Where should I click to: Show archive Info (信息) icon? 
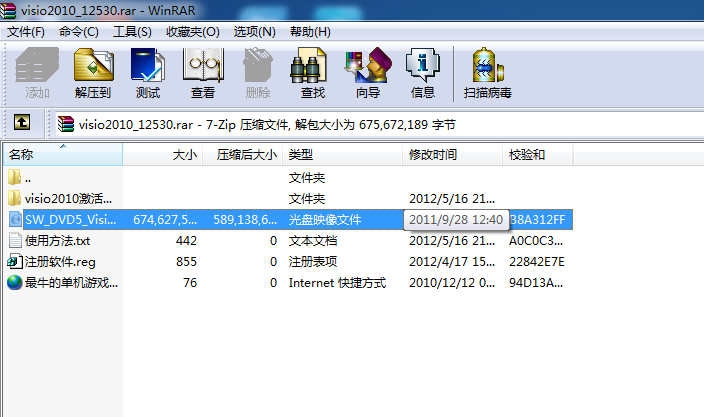pos(422,66)
